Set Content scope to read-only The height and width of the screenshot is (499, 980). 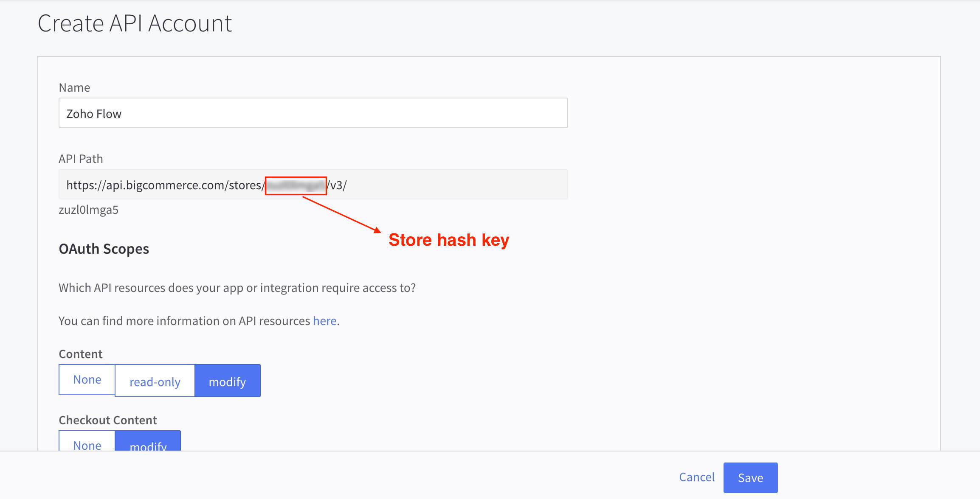pyautogui.click(x=155, y=381)
